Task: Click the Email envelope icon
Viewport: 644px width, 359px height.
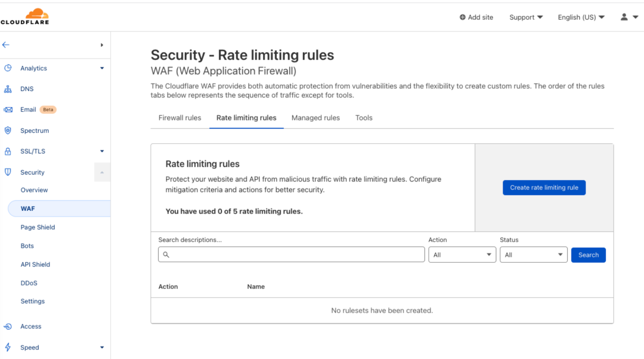Action: (x=8, y=110)
